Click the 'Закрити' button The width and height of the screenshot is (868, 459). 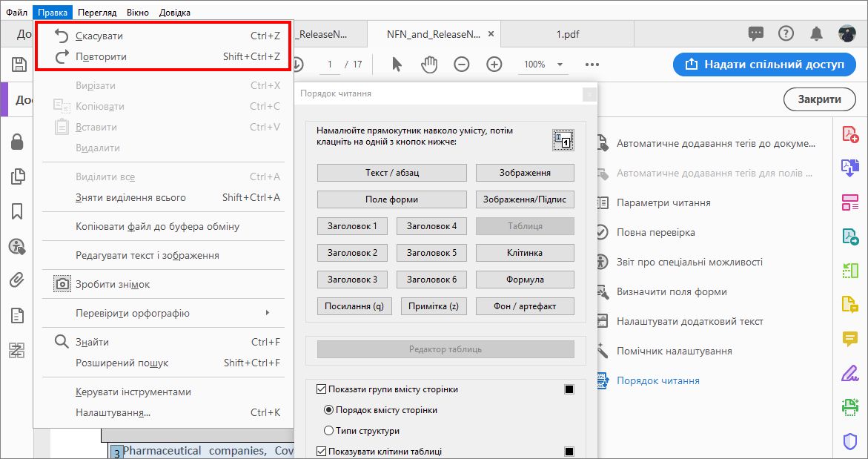click(x=819, y=99)
